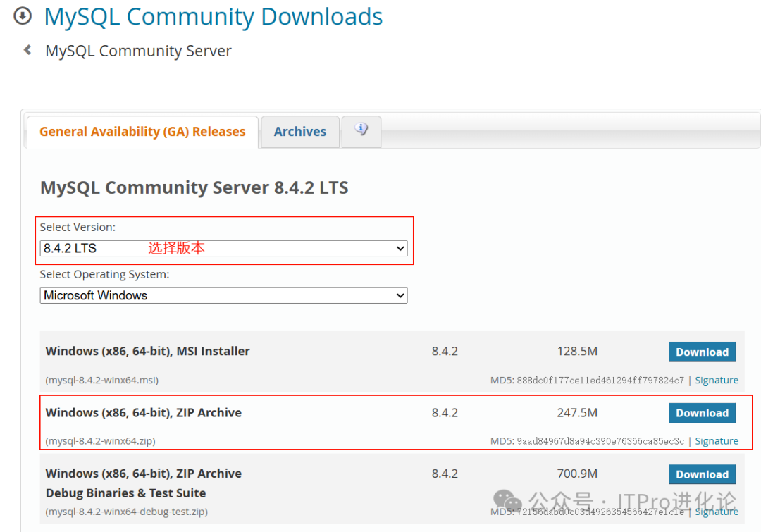The width and height of the screenshot is (761, 532).
Task: Select General Availability (GA) Releases tab
Action: 142,132
